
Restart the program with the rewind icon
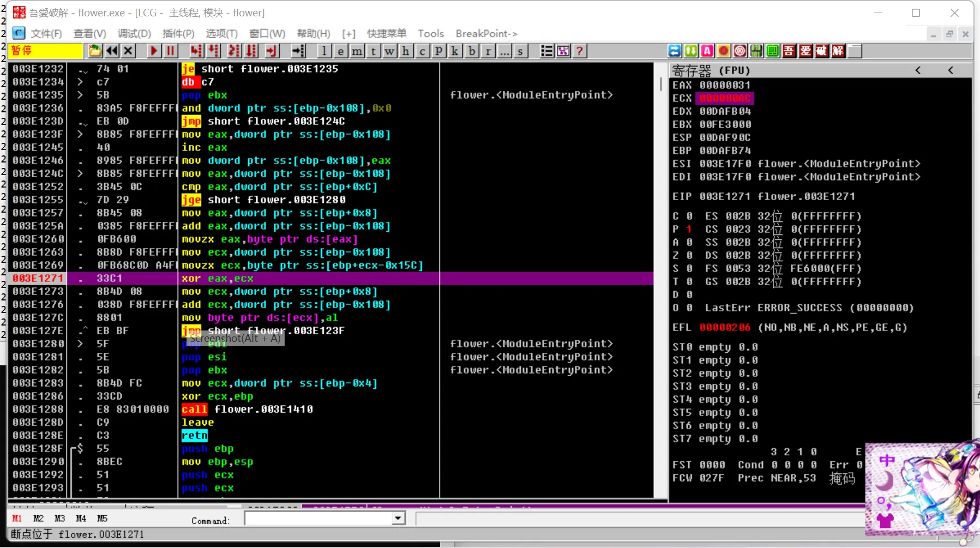coord(112,51)
